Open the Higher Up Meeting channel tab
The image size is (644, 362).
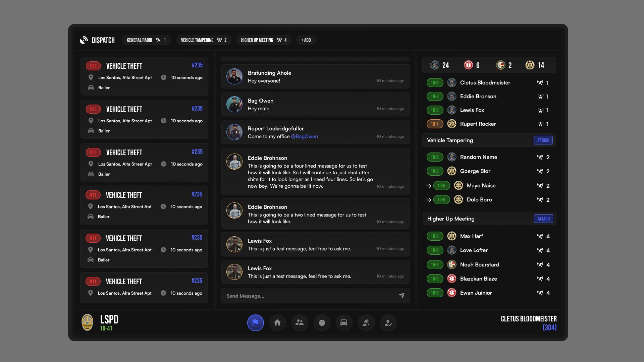[264, 40]
